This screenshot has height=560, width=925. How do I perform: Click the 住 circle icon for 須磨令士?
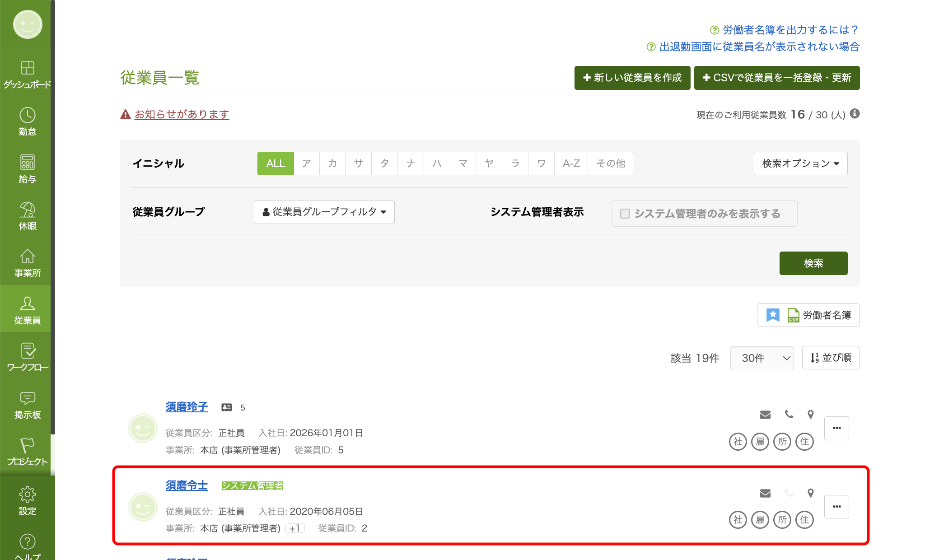804,520
